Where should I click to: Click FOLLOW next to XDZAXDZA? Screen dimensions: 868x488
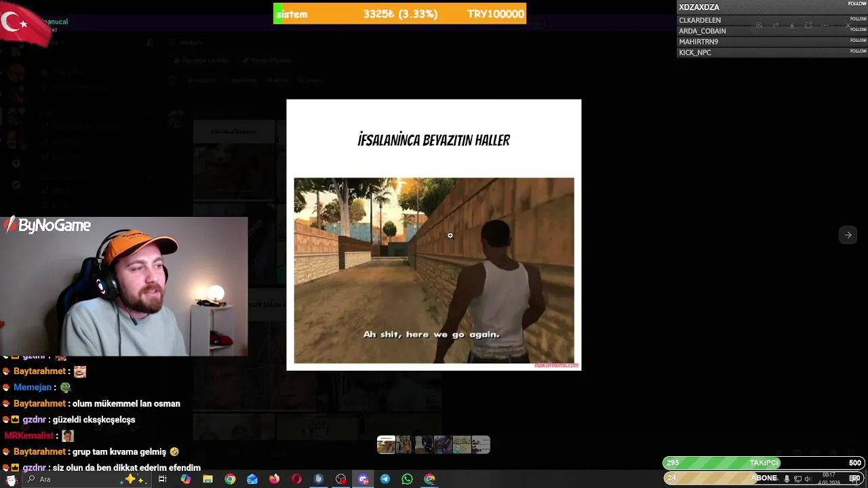(857, 3)
